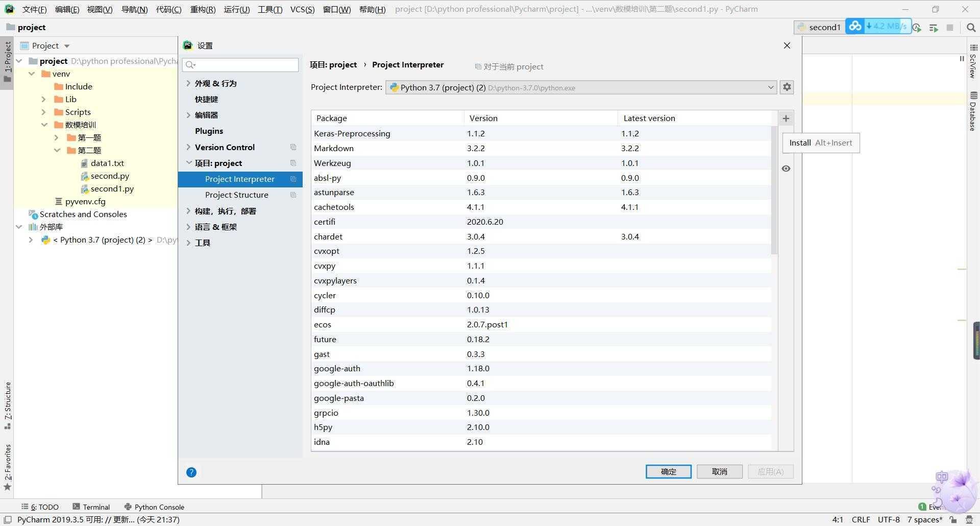The image size is (980, 526).
Task: Open the Plugins settings page
Action: coord(209,131)
